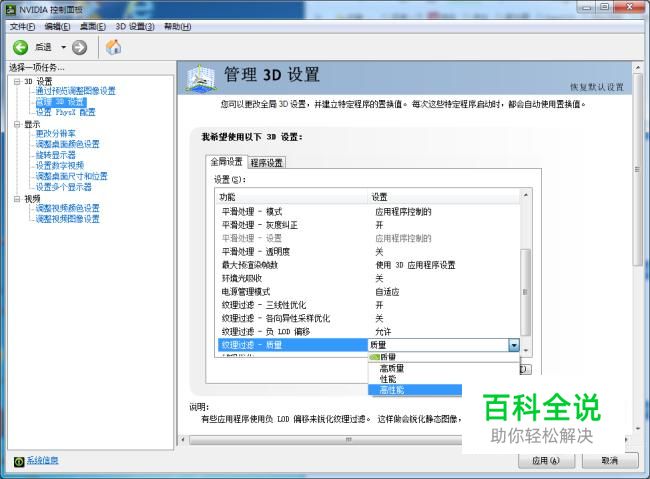
Task: Collapse the 显示 tree node
Action: click(x=17, y=124)
